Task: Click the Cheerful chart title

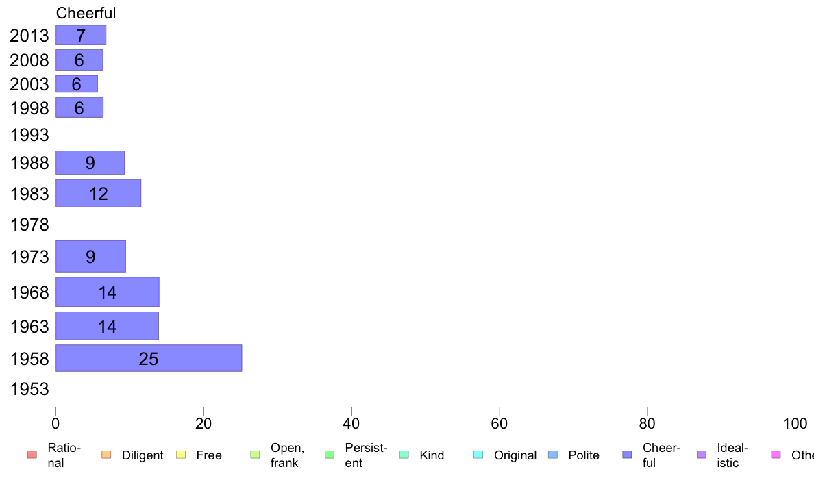Action: click(x=86, y=13)
